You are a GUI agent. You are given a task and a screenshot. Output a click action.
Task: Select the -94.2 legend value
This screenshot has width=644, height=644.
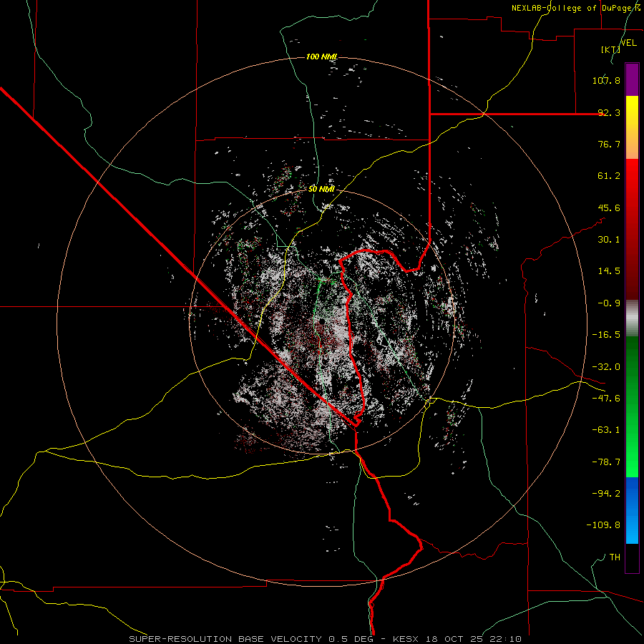tap(606, 494)
